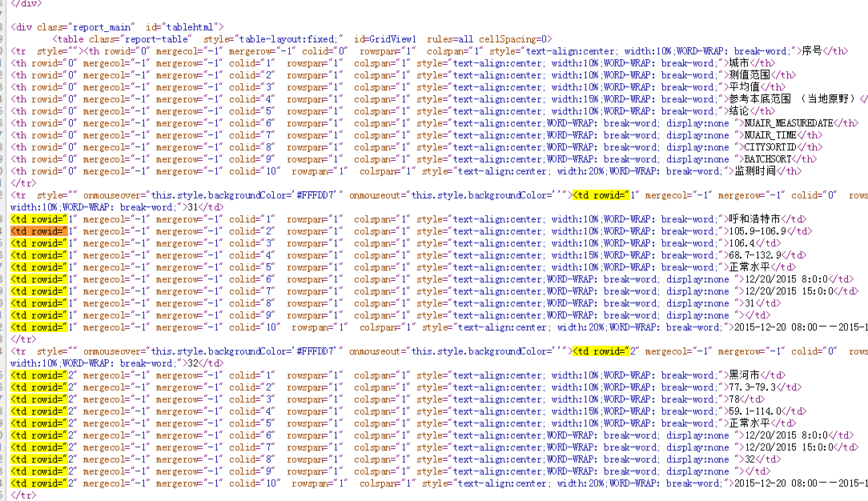Click the orange-highlighted td rowid match
The width and height of the screenshot is (868, 501).
[x=38, y=231]
